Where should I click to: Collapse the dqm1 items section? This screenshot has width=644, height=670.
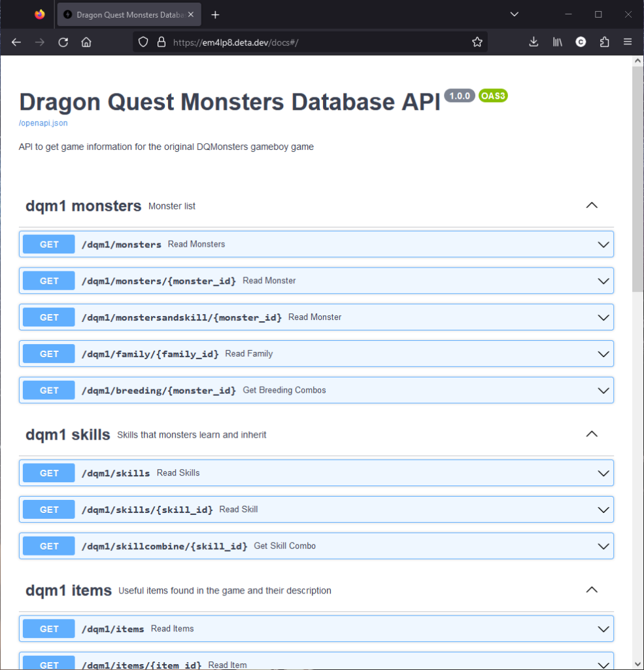tap(591, 590)
